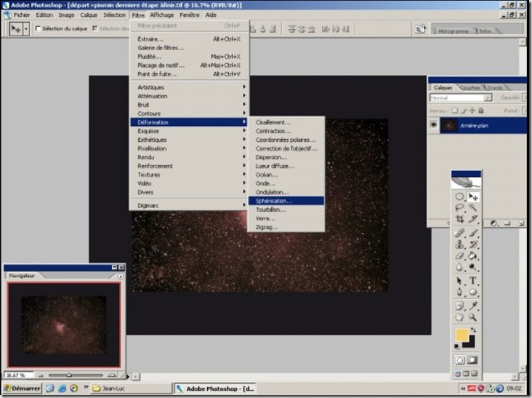Toggle the Sélection du calque checkbox

pyautogui.click(x=38, y=28)
